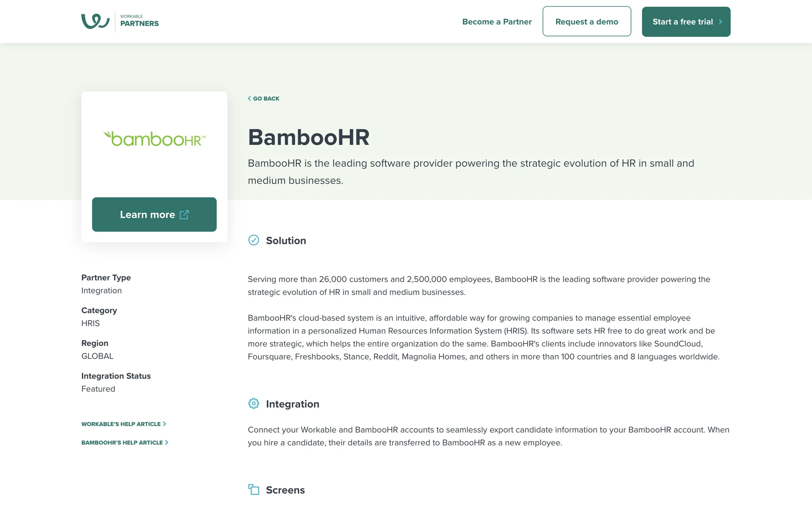This screenshot has height=508, width=812.
Task: Click the arrow on Start a free trial
Action: point(721,22)
